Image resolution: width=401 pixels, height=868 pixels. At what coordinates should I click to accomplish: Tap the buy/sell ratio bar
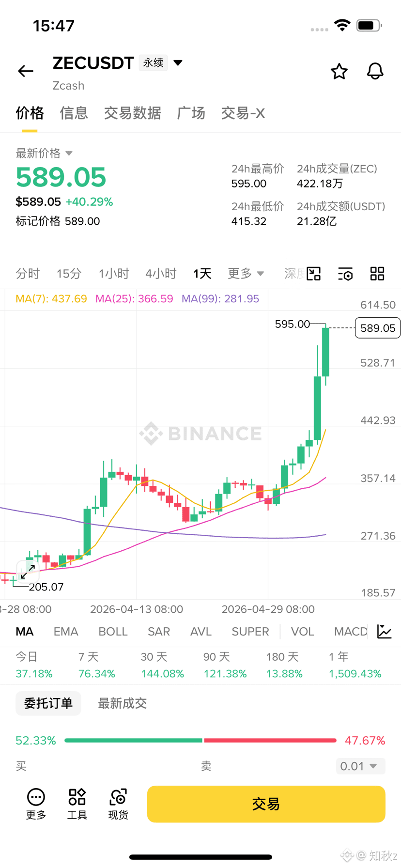(x=200, y=741)
